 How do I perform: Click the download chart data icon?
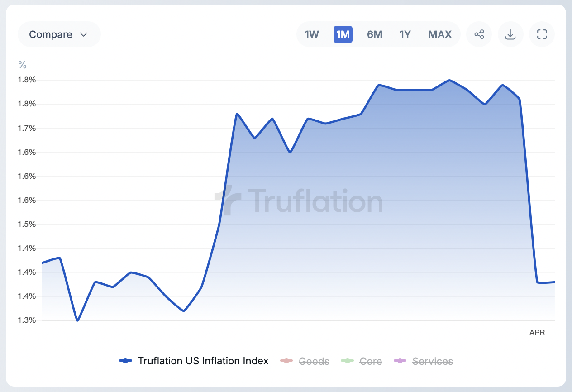pyautogui.click(x=510, y=34)
